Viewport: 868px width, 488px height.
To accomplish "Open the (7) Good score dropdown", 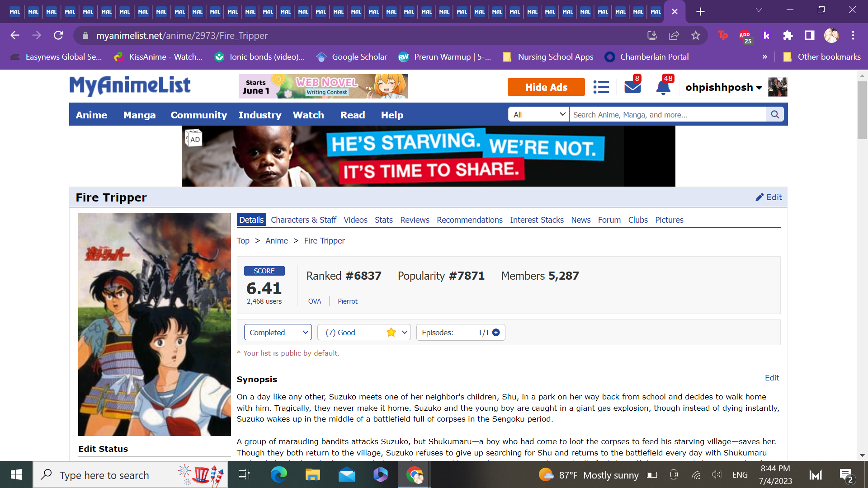I will (363, 333).
